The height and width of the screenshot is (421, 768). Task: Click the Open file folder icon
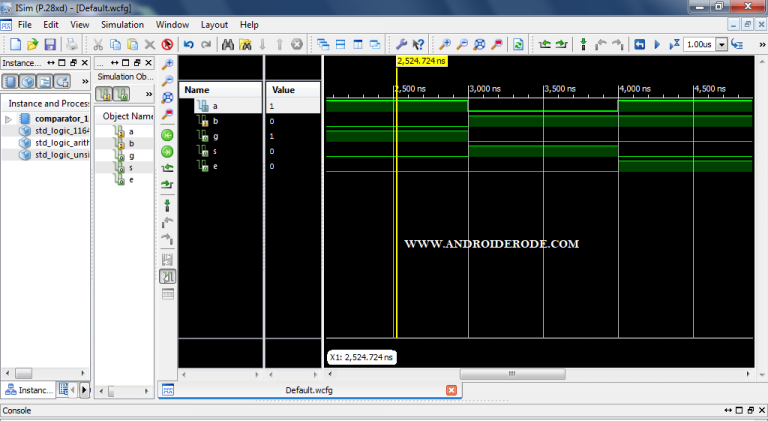click(x=33, y=45)
